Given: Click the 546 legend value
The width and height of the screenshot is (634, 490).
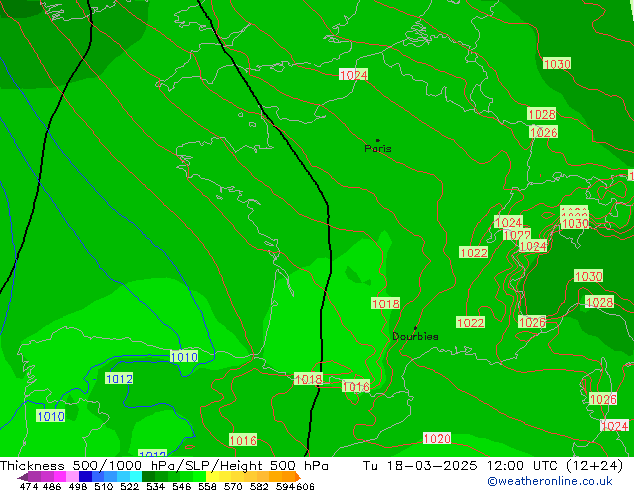Looking at the screenshot, I should pos(181,486).
